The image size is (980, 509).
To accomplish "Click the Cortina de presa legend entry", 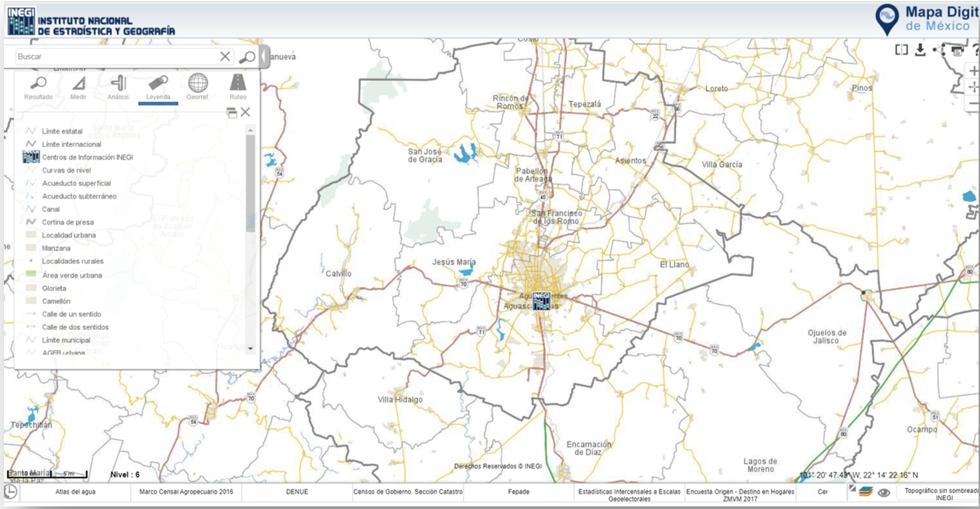I will pos(68,222).
